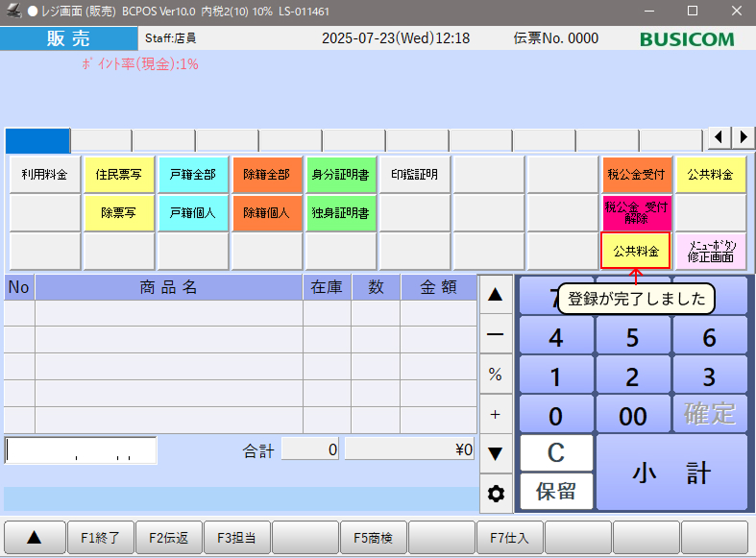Viewport: 756px width, 558px height.
Task: Open the メニューボタン修正画面 button
Action: tap(711, 252)
